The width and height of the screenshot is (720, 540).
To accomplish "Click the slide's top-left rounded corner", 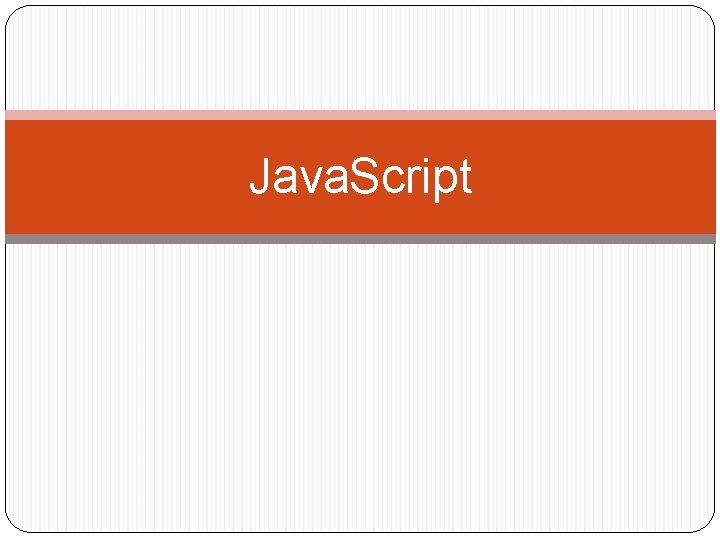I will (x=14, y=15).
